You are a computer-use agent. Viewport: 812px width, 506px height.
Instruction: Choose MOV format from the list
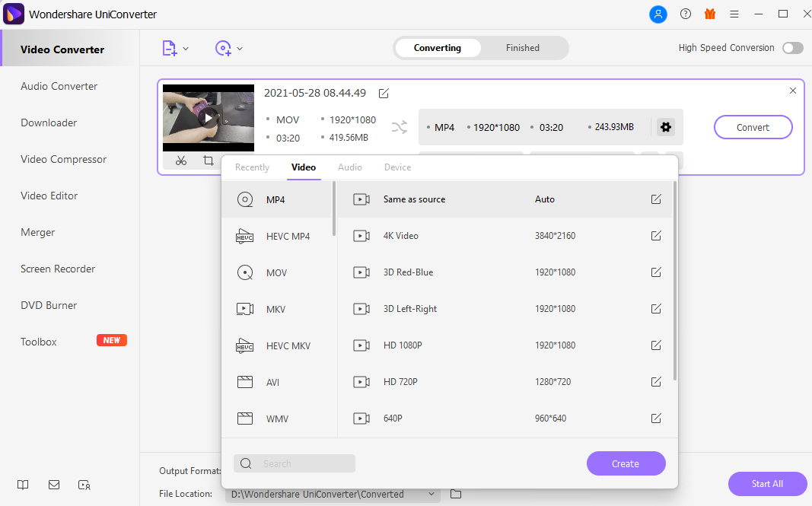pyautogui.click(x=276, y=272)
